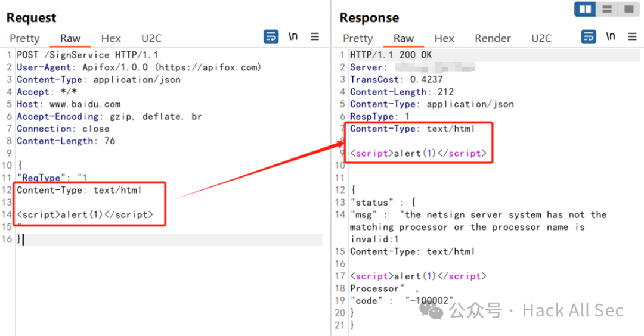644x336 pixels.
Task: Switch Response view to U2C tab
Action: [x=541, y=38]
